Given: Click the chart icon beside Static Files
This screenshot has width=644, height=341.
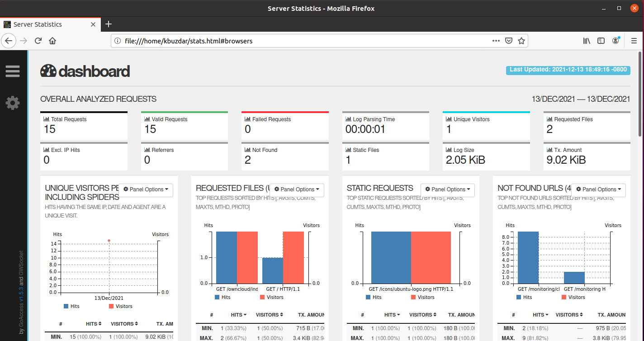Looking at the screenshot, I should [x=348, y=150].
